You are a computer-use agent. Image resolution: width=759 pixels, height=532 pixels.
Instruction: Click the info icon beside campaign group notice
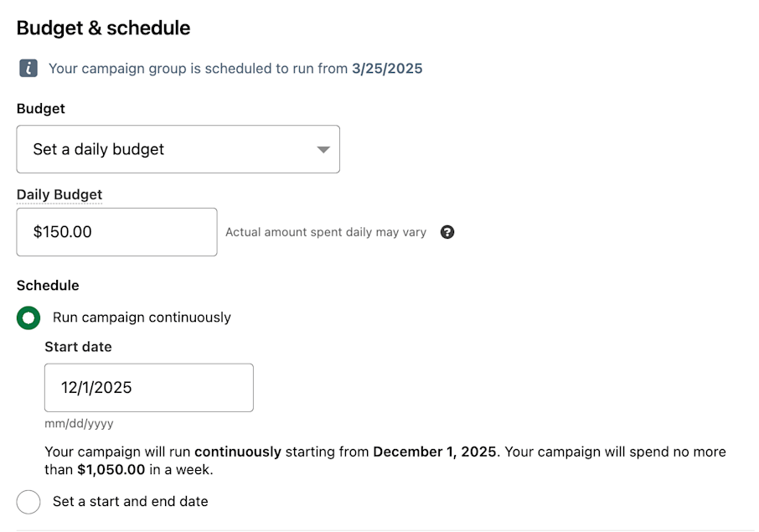click(28, 69)
